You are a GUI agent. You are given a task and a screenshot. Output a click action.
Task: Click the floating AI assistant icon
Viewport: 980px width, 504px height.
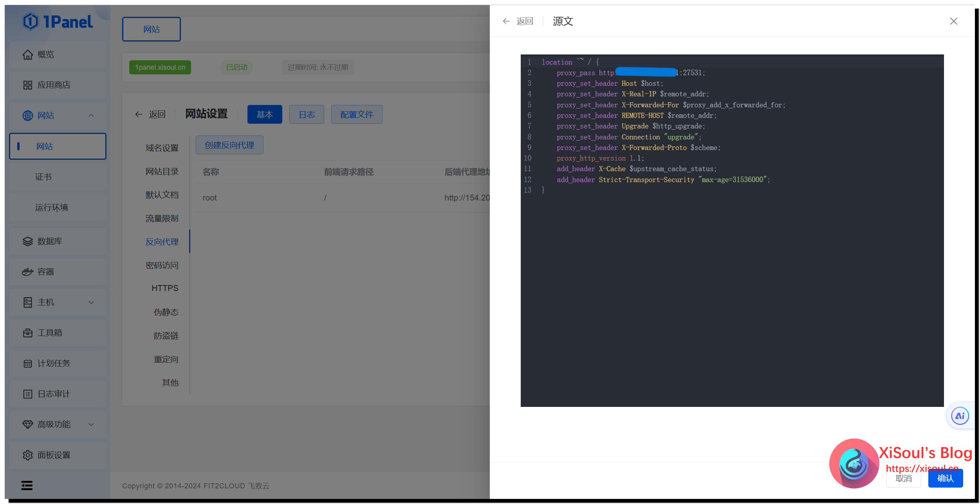pyautogui.click(x=960, y=416)
